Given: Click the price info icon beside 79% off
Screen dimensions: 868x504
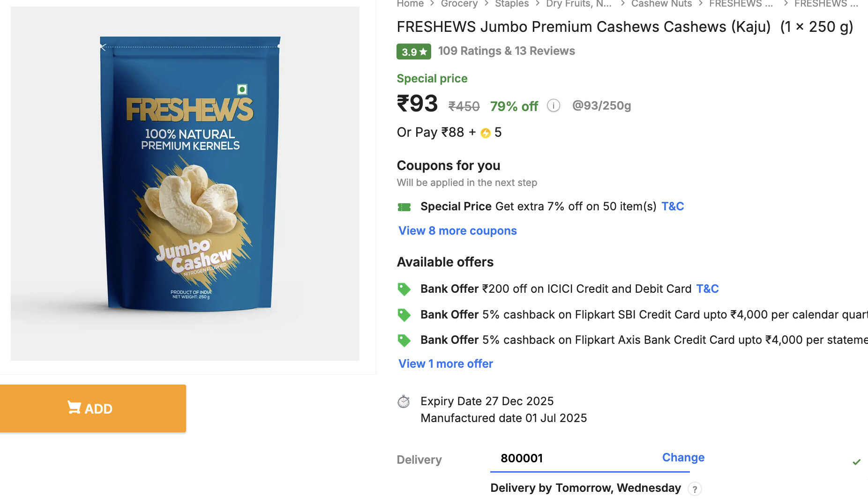Looking at the screenshot, I should pyautogui.click(x=554, y=106).
